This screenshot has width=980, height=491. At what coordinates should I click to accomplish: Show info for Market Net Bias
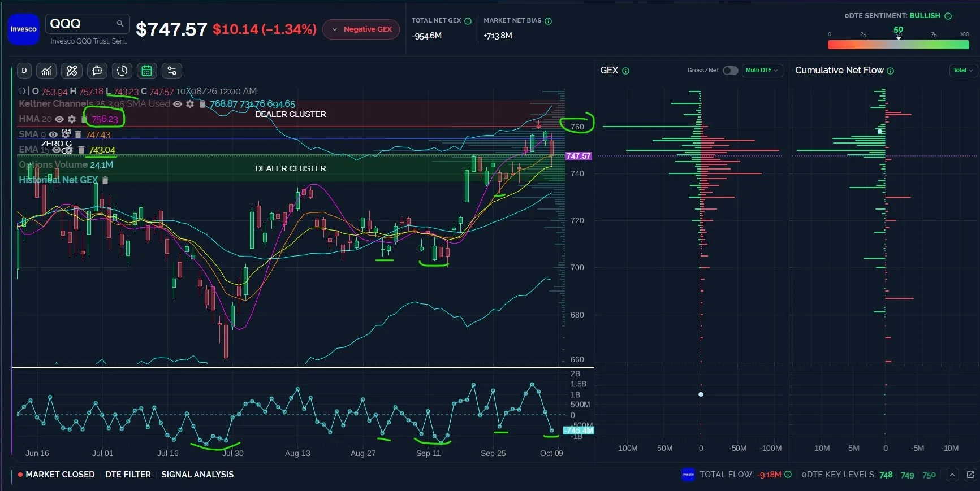point(548,21)
